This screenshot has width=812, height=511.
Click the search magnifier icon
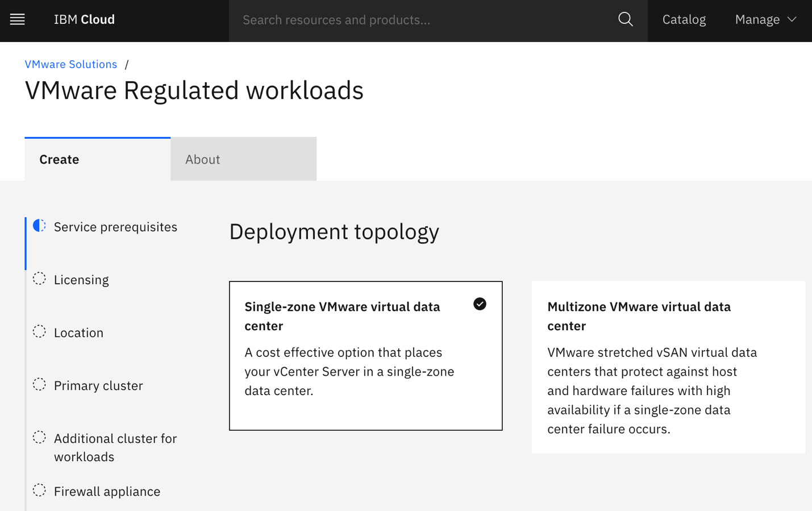click(625, 20)
